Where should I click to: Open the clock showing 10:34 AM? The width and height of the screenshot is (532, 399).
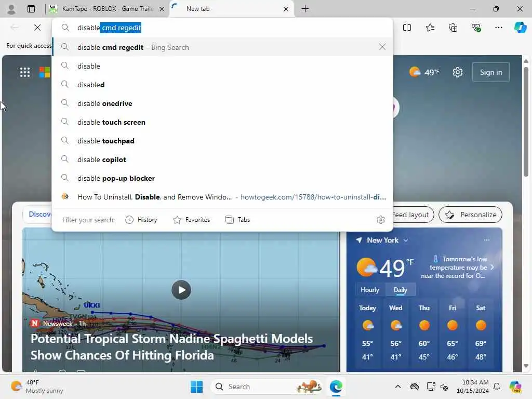click(x=472, y=387)
